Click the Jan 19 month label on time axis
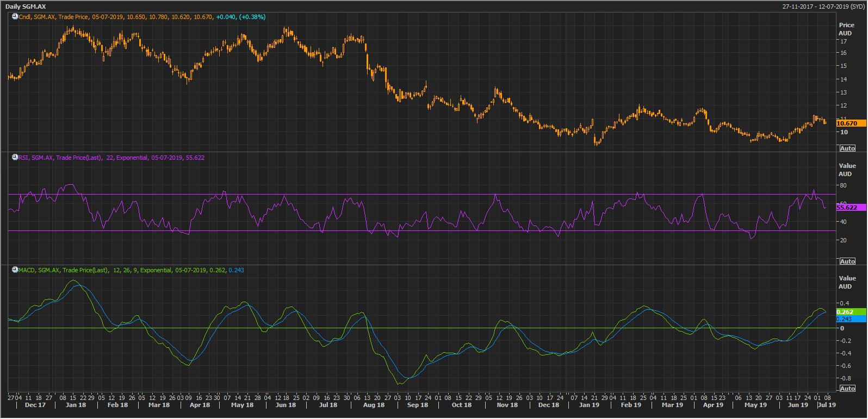Screen dimensions: 868x419 coord(589,405)
